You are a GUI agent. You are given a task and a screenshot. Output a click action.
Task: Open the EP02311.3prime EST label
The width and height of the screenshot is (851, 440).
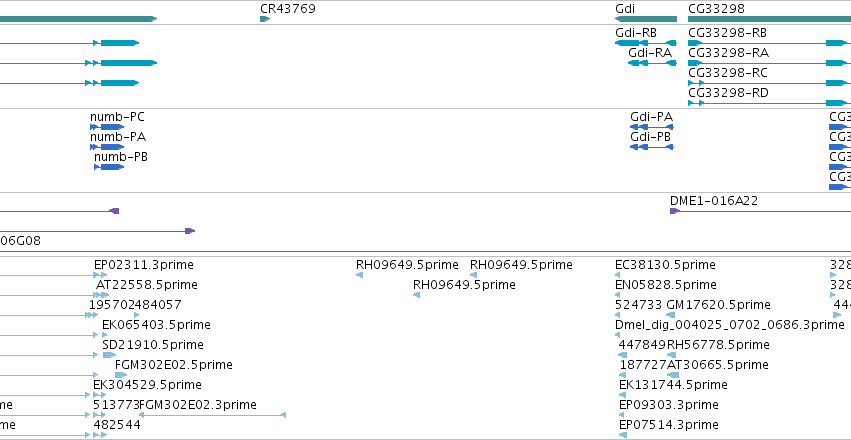[x=144, y=265]
